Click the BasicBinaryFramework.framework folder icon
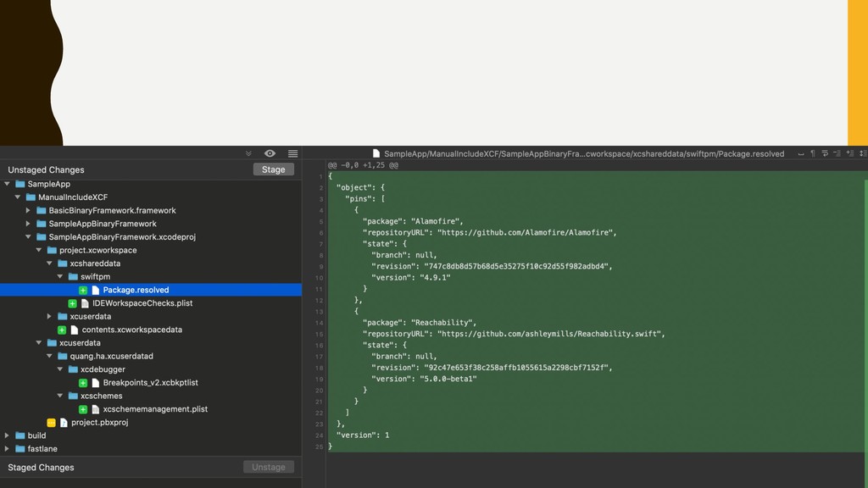 (42, 210)
